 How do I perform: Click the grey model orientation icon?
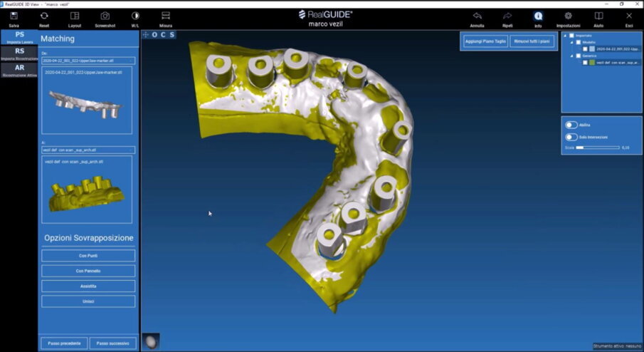coord(151,341)
